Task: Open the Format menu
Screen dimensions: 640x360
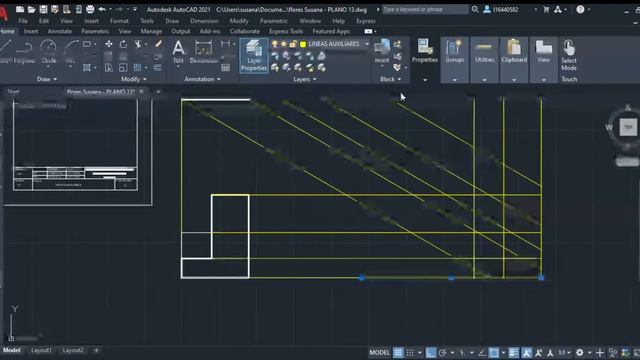Action: (119, 21)
